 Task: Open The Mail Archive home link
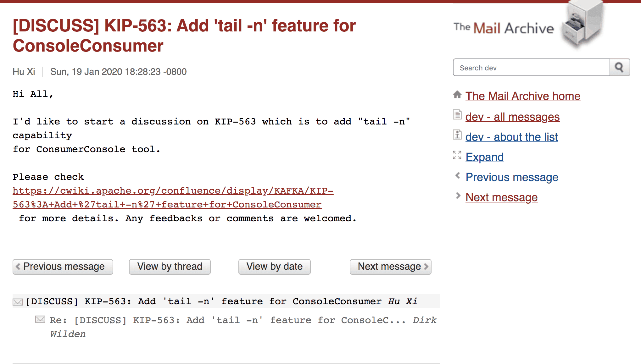(x=523, y=96)
